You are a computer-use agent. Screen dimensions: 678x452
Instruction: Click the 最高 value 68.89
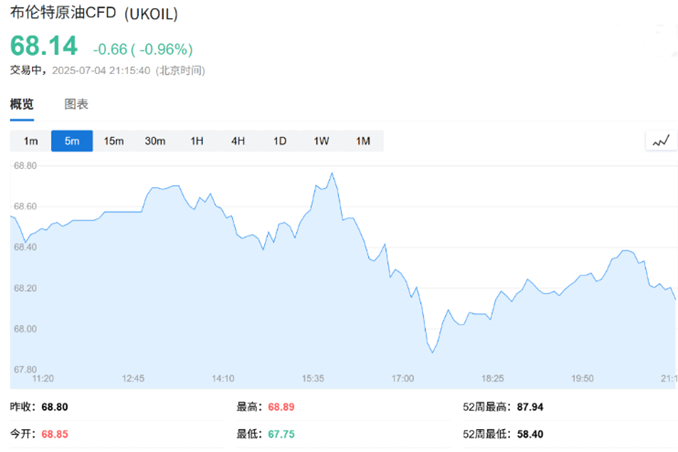[281, 407]
